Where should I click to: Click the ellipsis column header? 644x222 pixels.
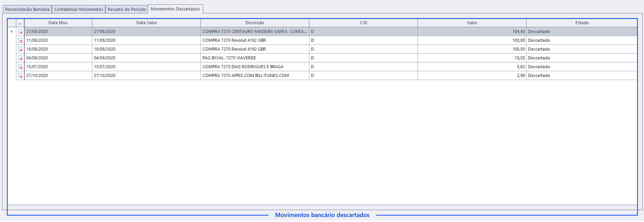20,23
